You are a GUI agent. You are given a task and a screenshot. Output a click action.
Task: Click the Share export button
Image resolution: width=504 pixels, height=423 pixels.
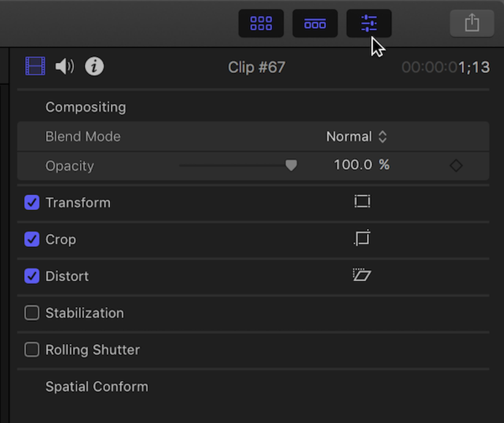click(472, 23)
